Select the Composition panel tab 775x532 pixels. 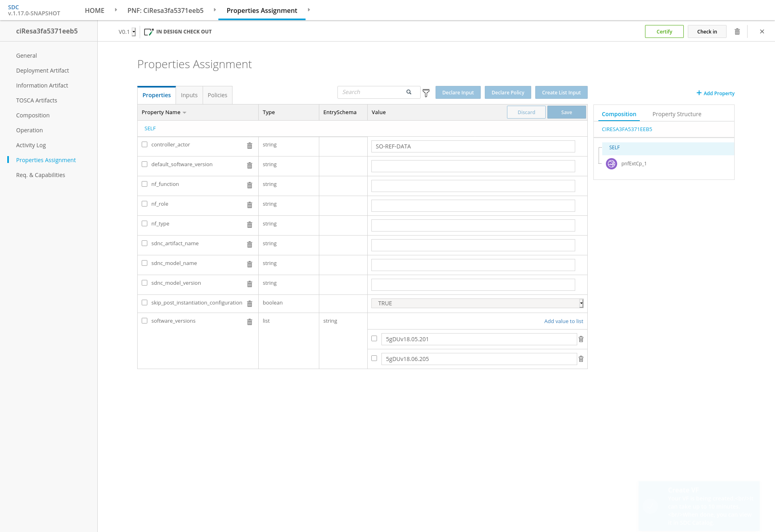tap(619, 114)
